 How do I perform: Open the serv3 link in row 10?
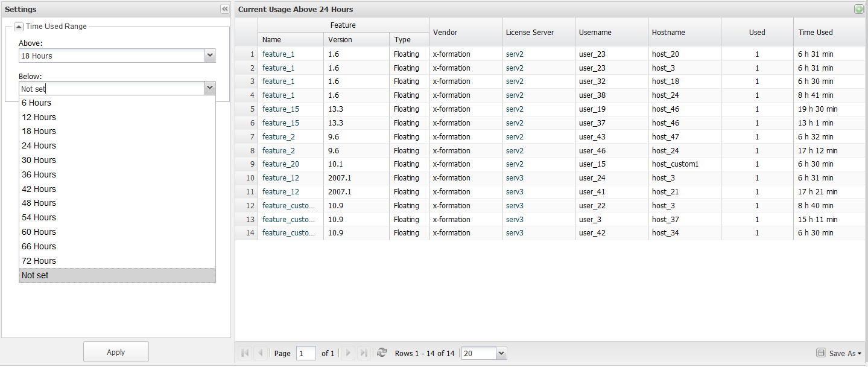coord(515,178)
